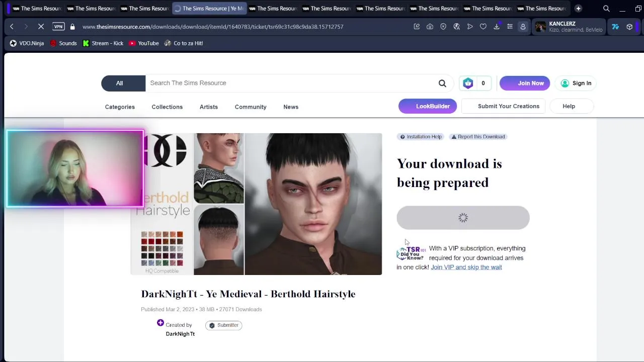Screen dimensions: 644x362
Task: Open creator DarkNighTt profile link
Action: pyautogui.click(x=180, y=334)
